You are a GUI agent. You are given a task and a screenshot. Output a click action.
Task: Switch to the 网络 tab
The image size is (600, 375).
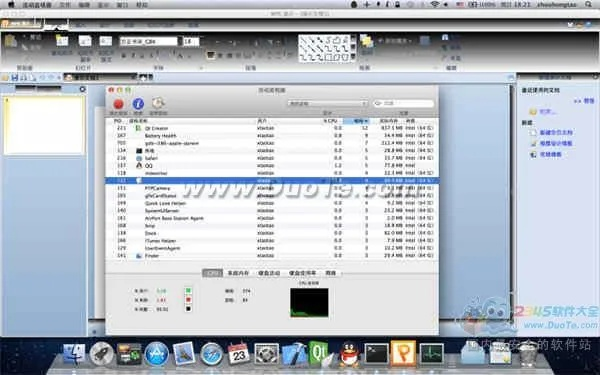[x=331, y=273]
